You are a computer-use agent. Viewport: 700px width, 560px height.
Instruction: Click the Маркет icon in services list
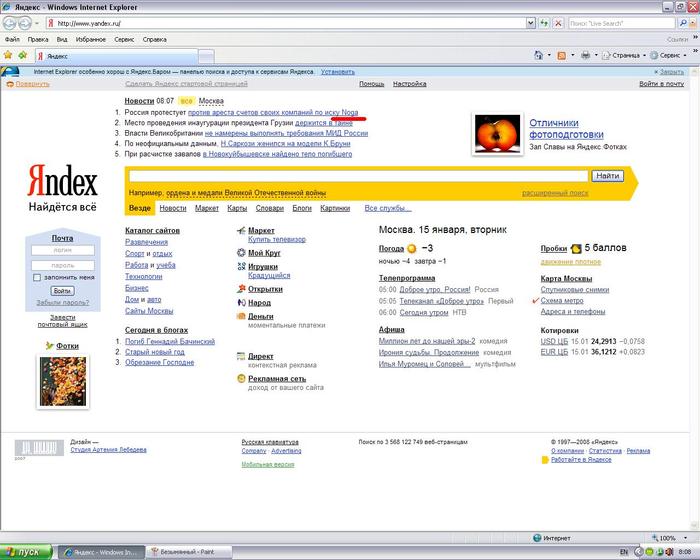[241, 230]
